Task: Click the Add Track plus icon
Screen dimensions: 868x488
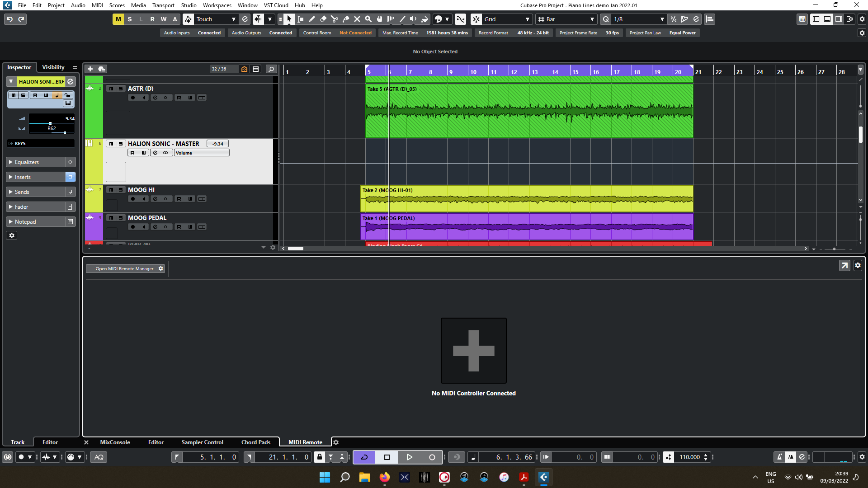Action: click(90, 69)
